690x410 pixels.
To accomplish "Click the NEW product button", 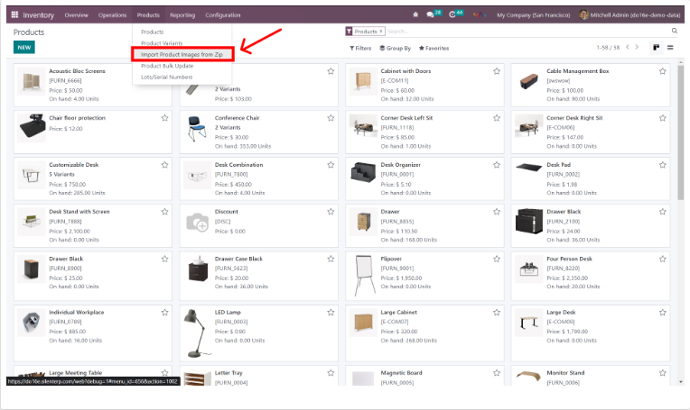I will pyautogui.click(x=23, y=48).
